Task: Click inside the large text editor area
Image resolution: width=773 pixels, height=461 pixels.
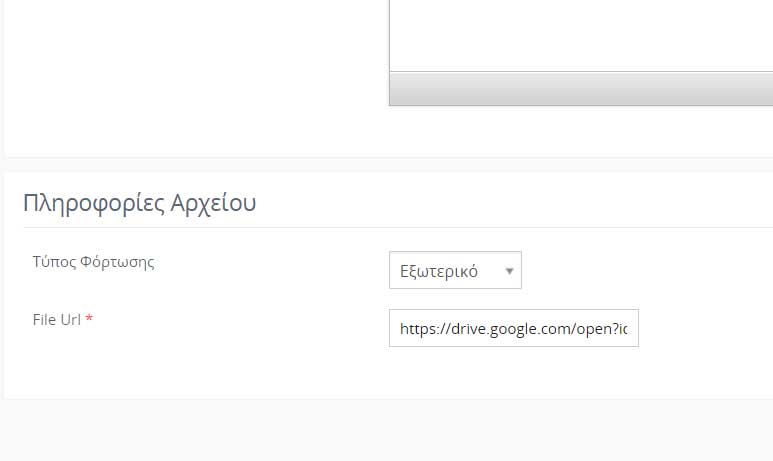Action: point(582,35)
